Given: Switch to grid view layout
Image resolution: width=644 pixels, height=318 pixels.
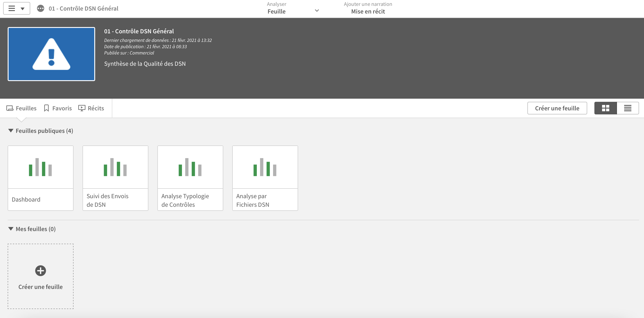Looking at the screenshot, I should (605, 108).
